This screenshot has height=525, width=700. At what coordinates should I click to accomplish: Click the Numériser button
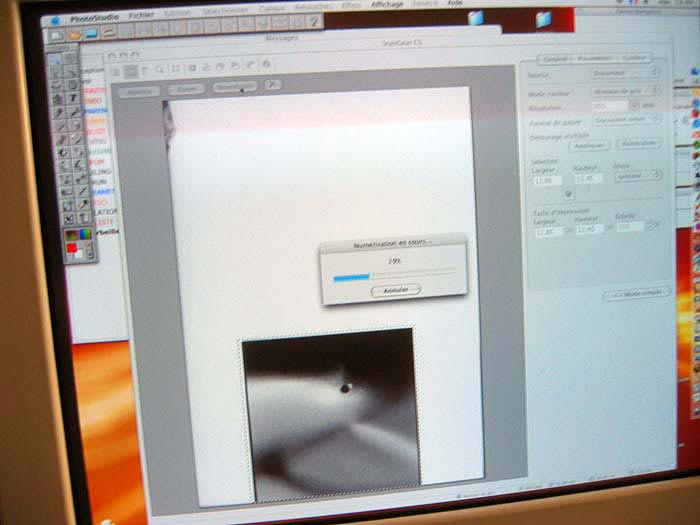tap(234, 87)
